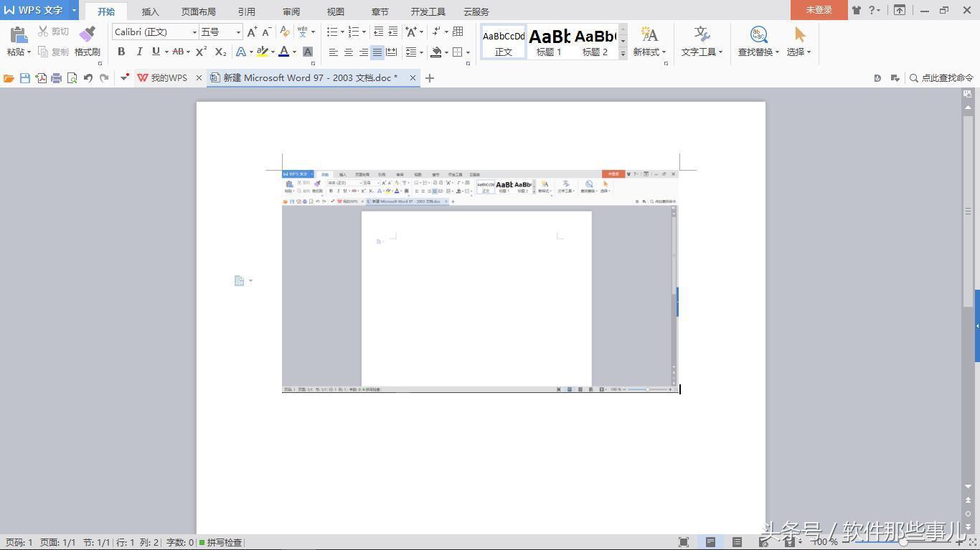The image size is (980, 550).
Task: Toggle italic formatting
Action: tap(139, 52)
